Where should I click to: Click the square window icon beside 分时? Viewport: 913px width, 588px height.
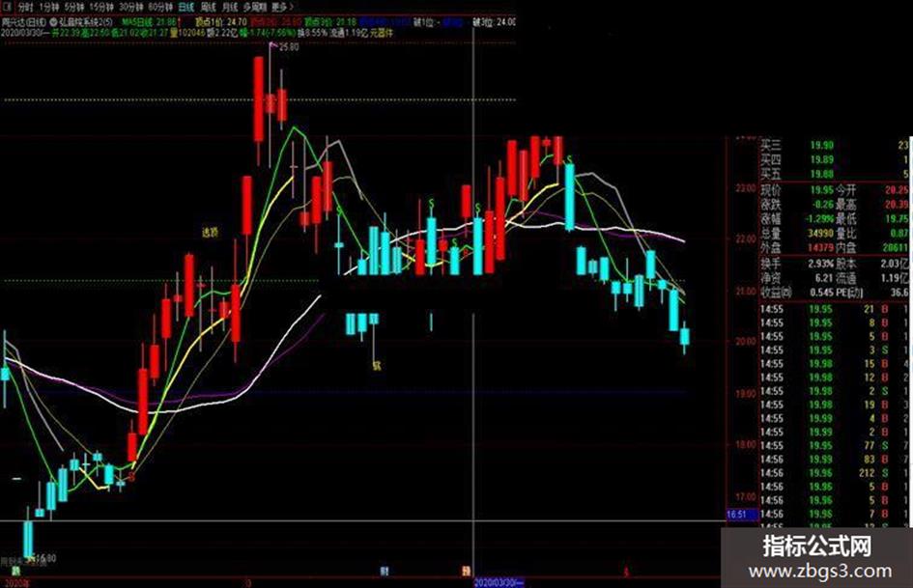coord(5,7)
